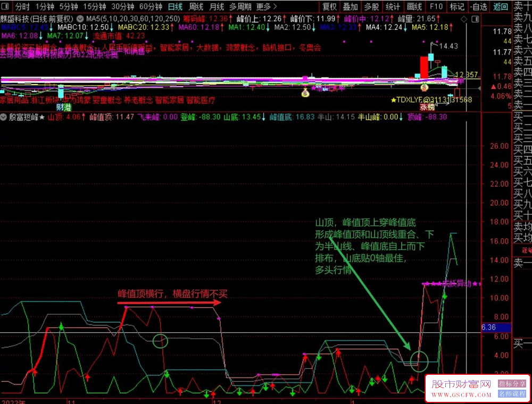Click the 半山: 14.15 indicator value
The image size is (532, 404).
(x=336, y=117)
